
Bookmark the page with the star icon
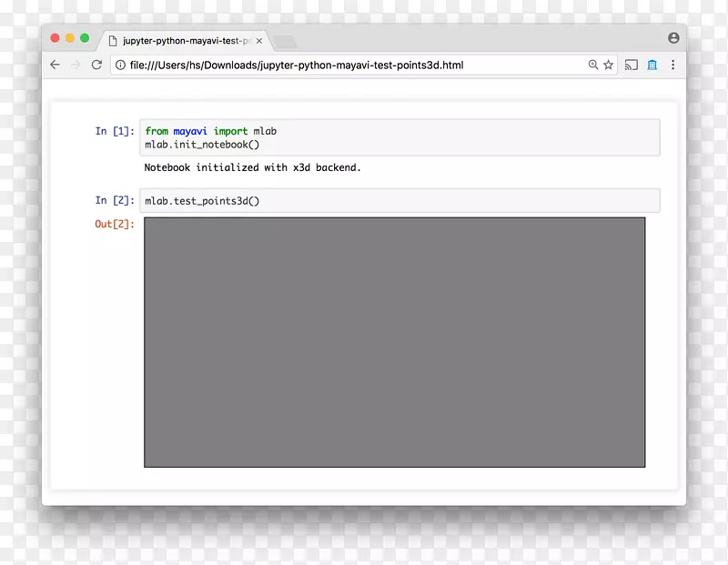(x=608, y=65)
